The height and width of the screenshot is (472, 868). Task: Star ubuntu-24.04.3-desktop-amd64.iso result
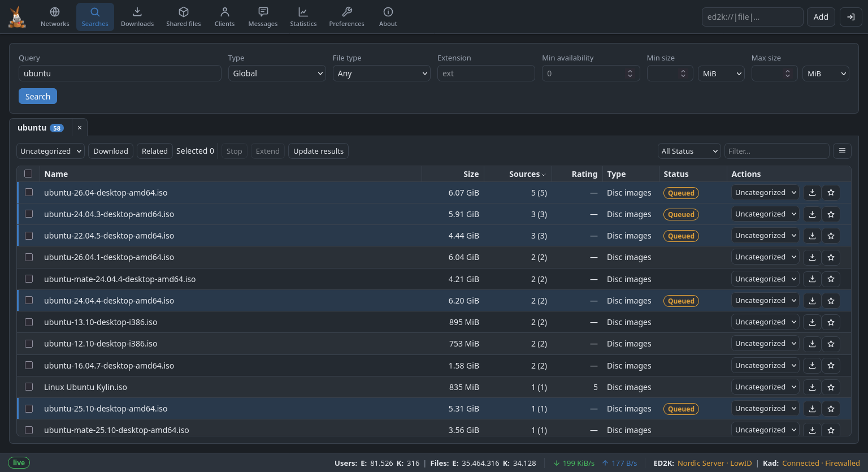click(x=831, y=214)
